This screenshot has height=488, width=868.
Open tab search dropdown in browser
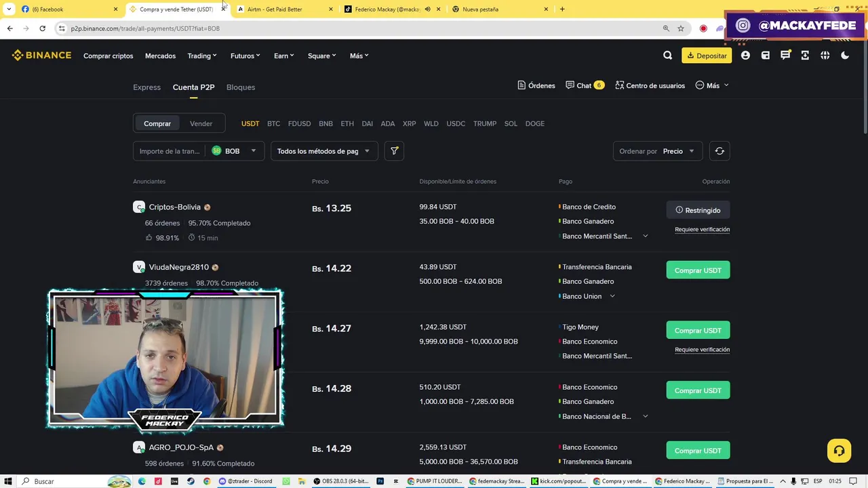click(x=9, y=9)
